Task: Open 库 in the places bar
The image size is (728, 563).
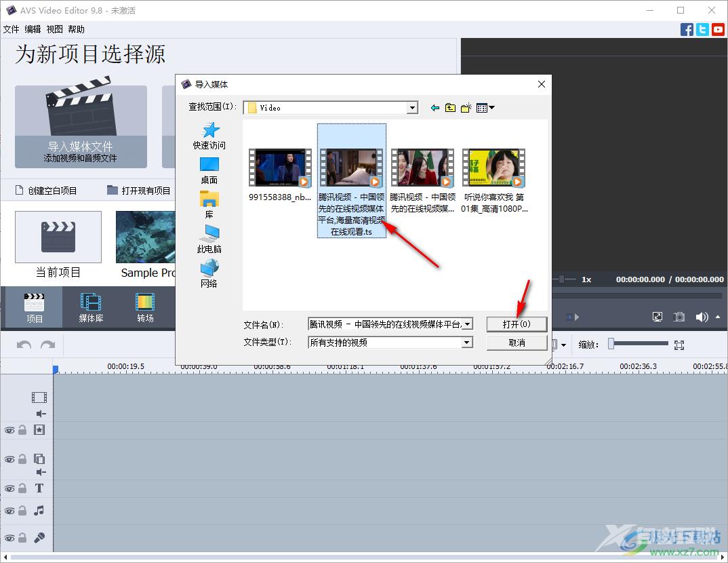Action: click(x=209, y=205)
